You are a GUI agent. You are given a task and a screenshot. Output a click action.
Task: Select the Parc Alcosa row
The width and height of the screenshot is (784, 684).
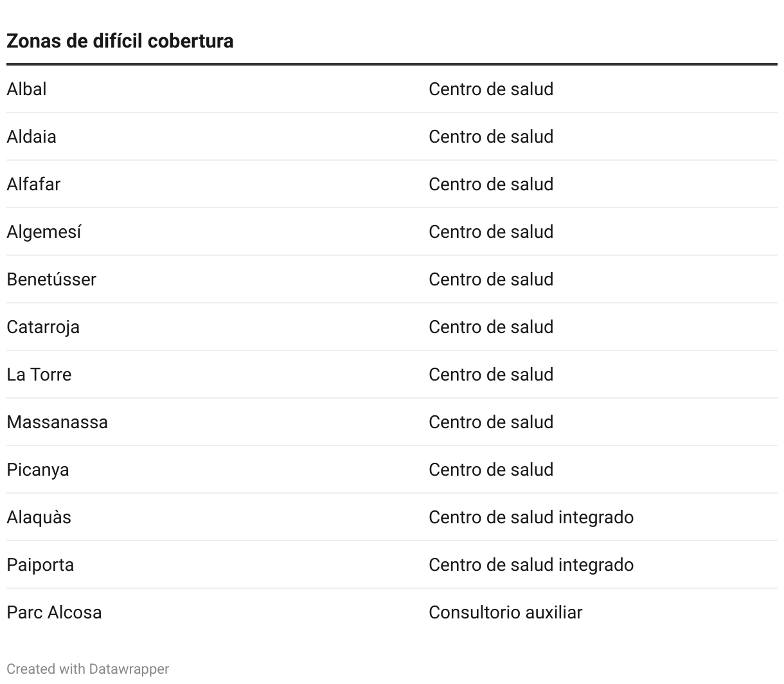pos(392,612)
